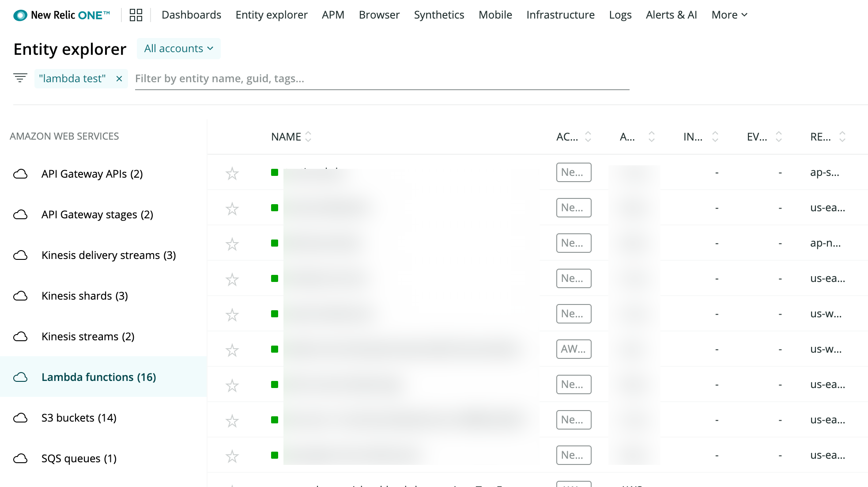Remove the "lambda test" filter tag

(119, 79)
